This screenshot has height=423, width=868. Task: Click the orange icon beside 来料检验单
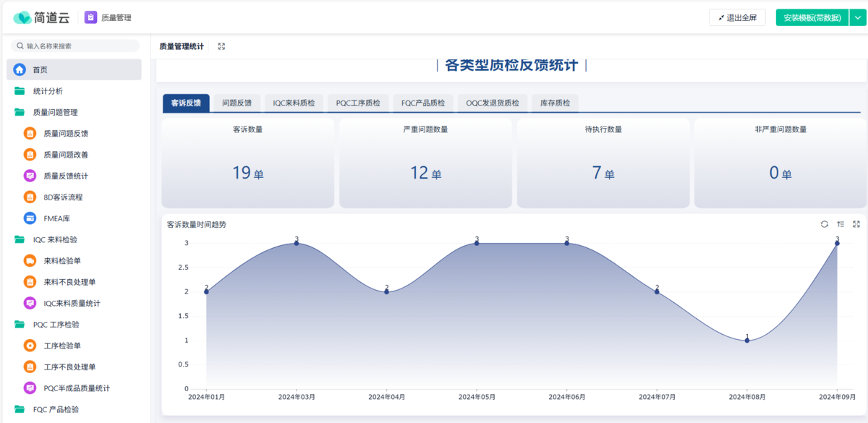[30, 260]
